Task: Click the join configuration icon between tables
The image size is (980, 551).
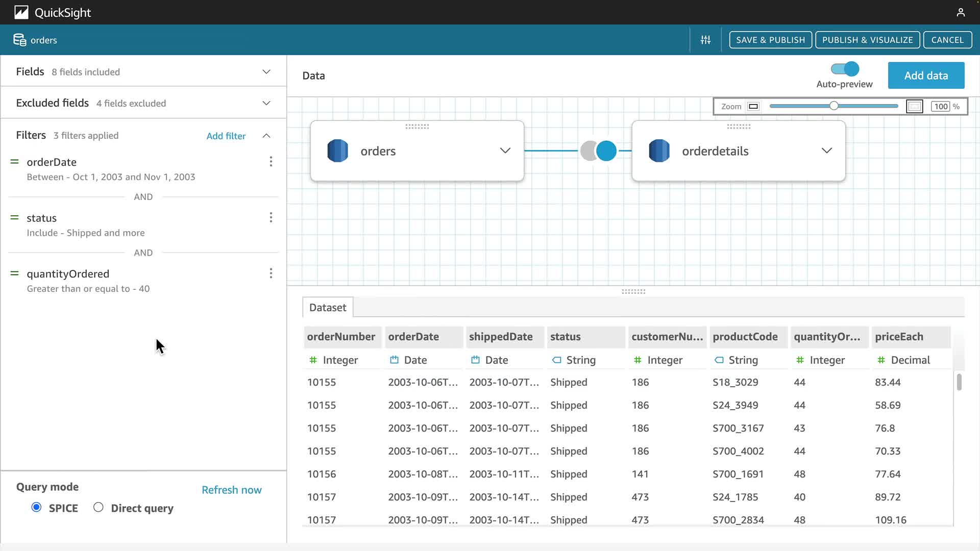Action: (x=598, y=151)
